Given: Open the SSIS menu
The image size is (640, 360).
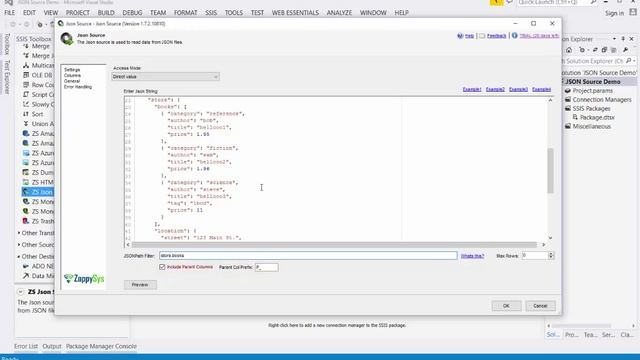Looking at the screenshot, I should pyautogui.click(x=211, y=13).
